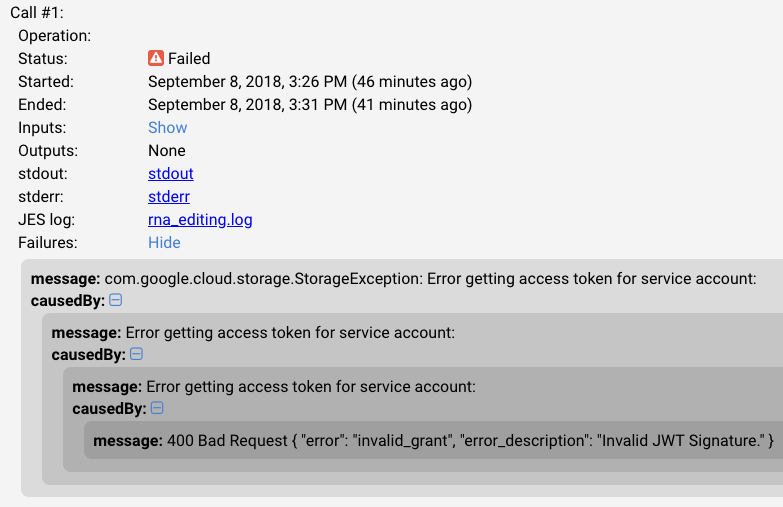
Task: Click the JES log field label
Action: point(46,219)
